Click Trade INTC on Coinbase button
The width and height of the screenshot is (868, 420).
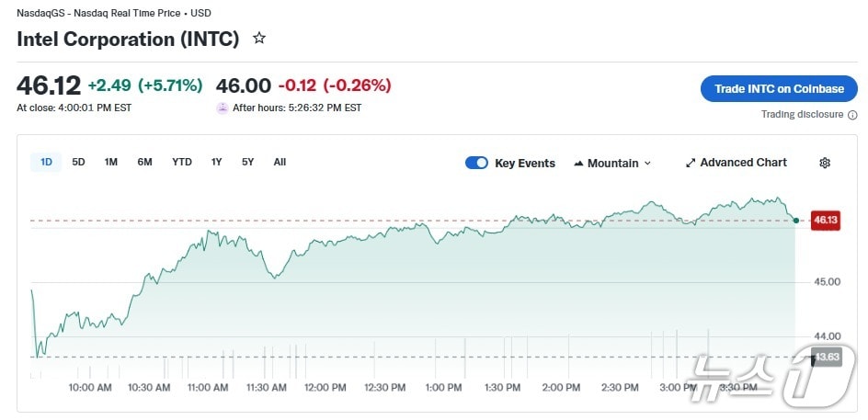[779, 89]
